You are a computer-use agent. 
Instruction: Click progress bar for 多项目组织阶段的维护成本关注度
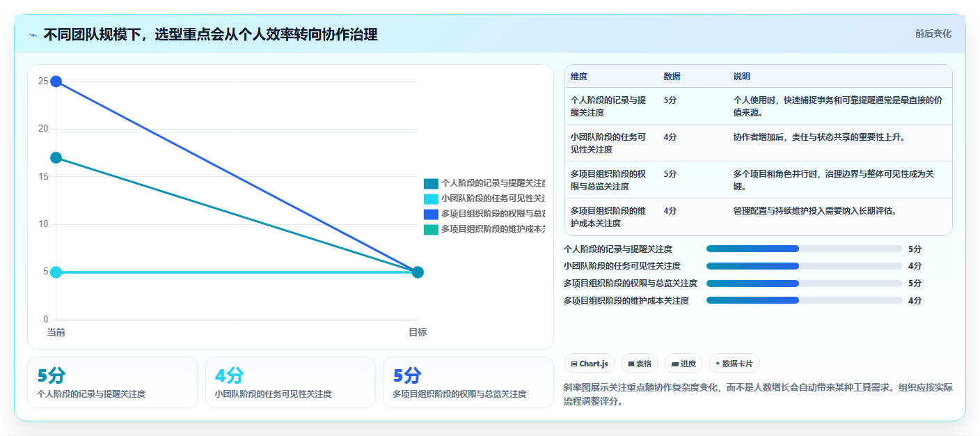804,300
